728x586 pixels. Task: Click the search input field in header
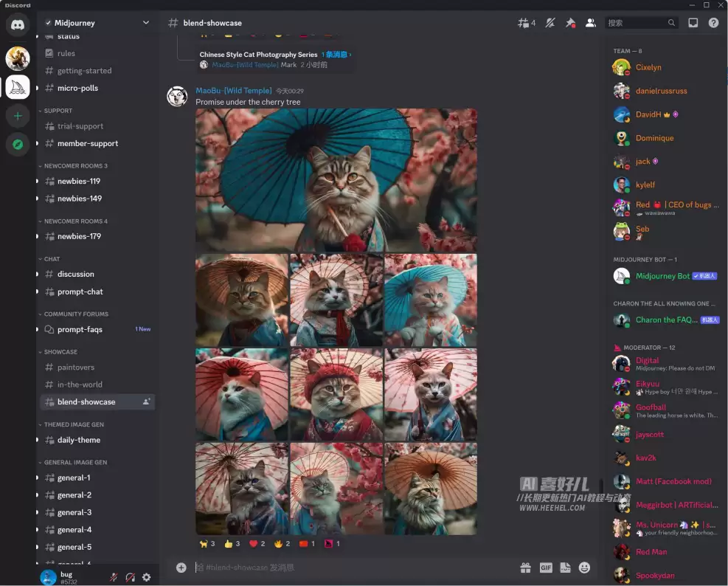point(641,23)
